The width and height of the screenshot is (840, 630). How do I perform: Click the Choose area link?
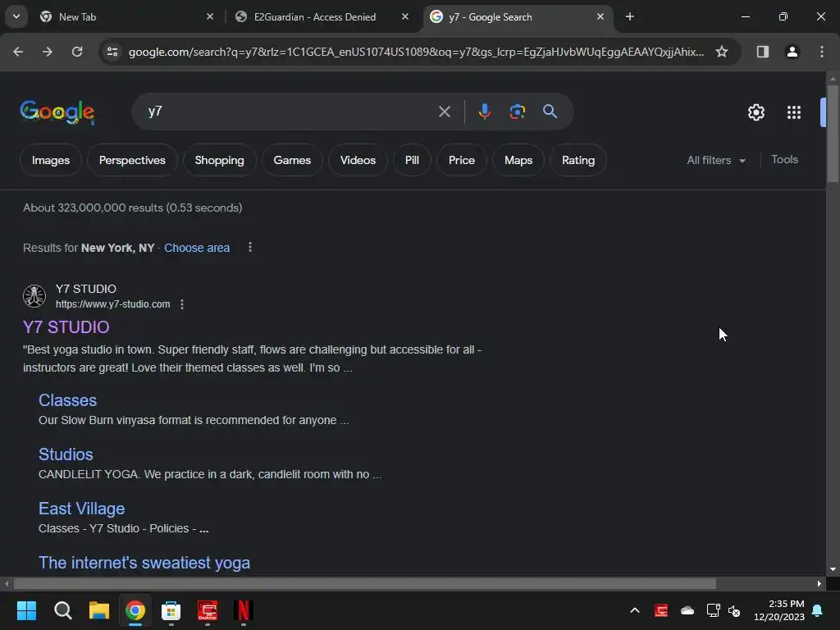[x=197, y=248]
